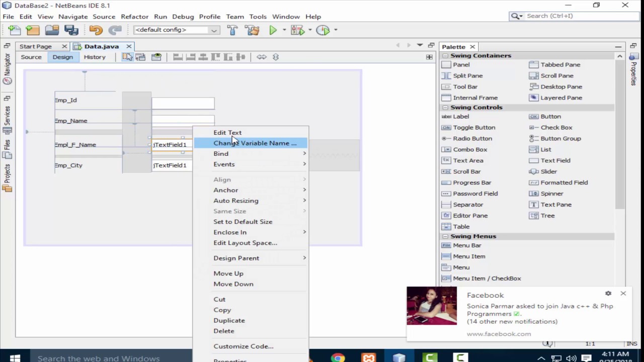Switch to the History view
644x362 pixels.
[95, 57]
